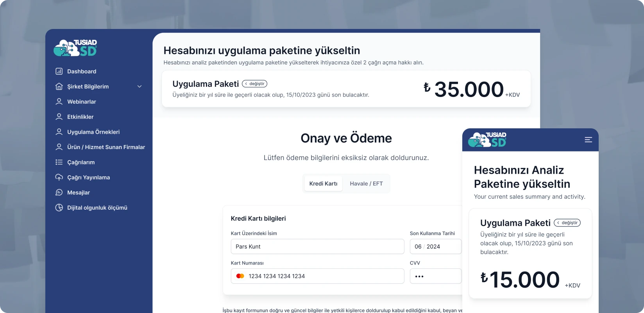644x313 pixels.
Task: Click the TÜSİAD SD logo in sidebar
Action: 75,48
